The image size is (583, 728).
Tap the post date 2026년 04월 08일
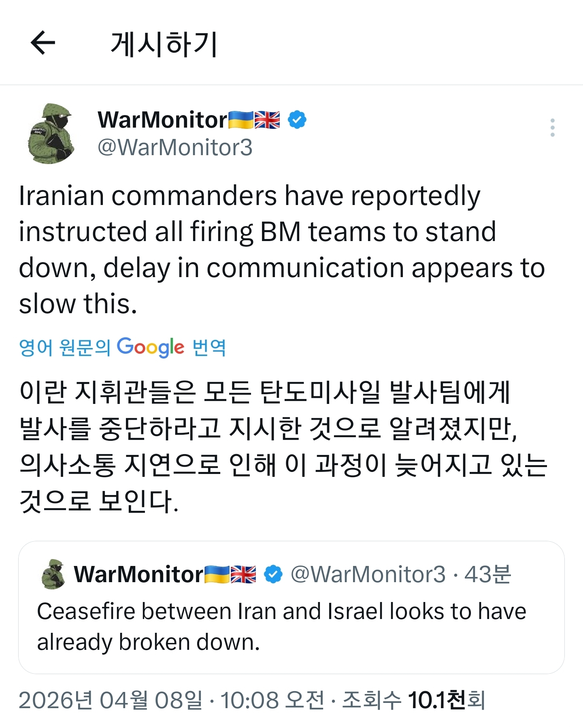click(x=110, y=700)
